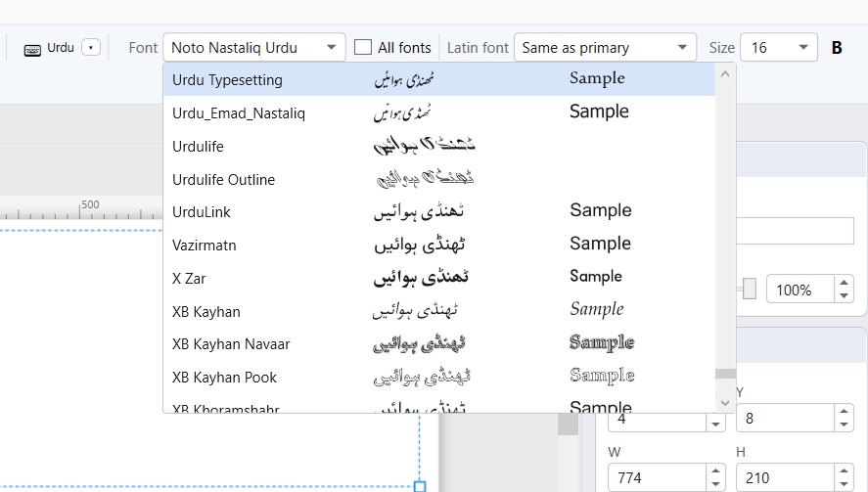Open the Urdu keyboard layout dropdown arrow
This screenshot has height=492, width=868.
click(91, 48)
